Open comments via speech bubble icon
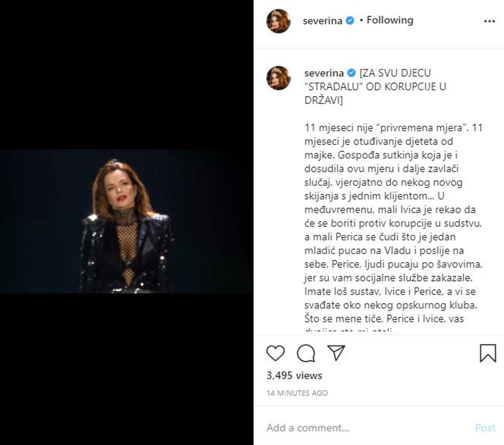 coord(306,353)
